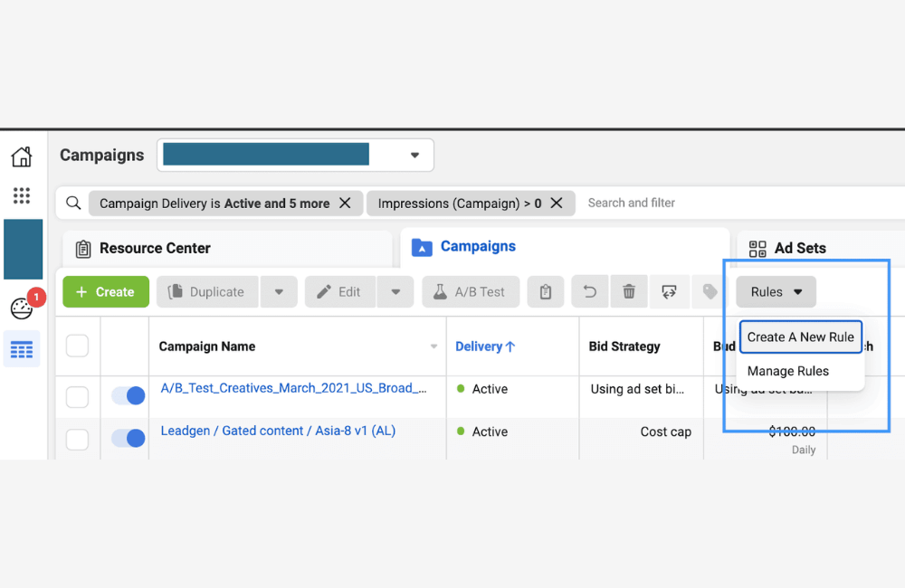Click the export/revert arrows icon near the trash
The height and width of the screenshot is (588, 905).
tap(669, 291)
